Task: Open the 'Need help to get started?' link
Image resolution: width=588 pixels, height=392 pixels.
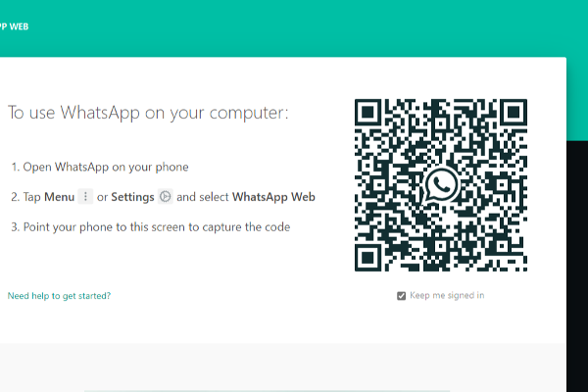Action: point(59,295)
